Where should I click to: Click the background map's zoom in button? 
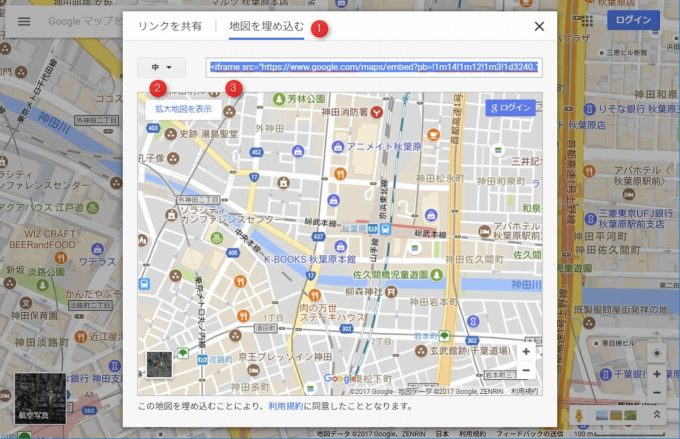pos(656,374)
